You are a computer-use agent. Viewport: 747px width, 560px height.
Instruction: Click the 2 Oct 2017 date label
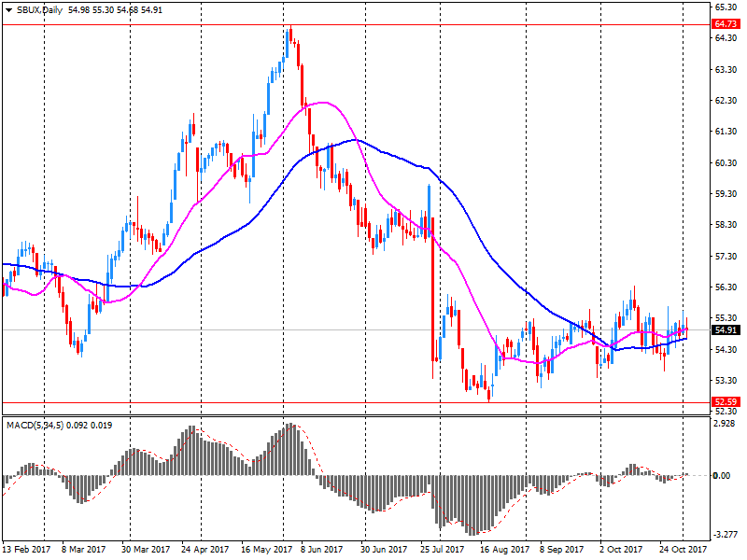pyautogui.click(x=621, y=550)
